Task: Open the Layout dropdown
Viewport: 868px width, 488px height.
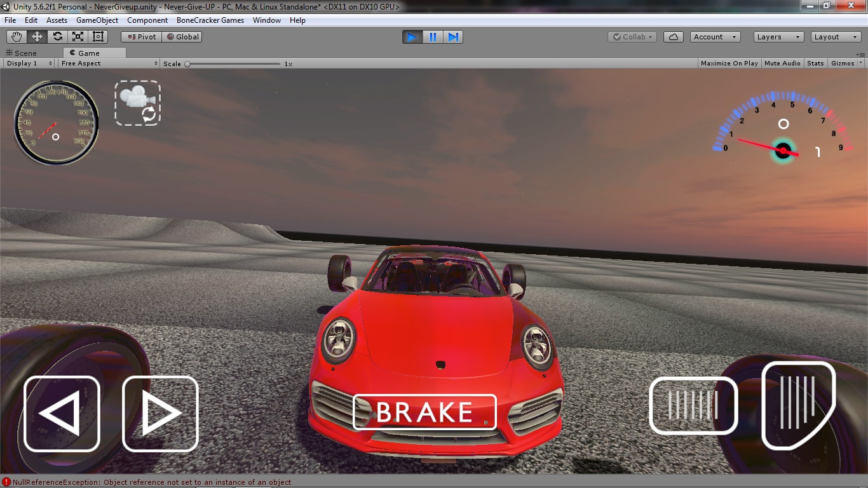Action: [x=836, y=37]
